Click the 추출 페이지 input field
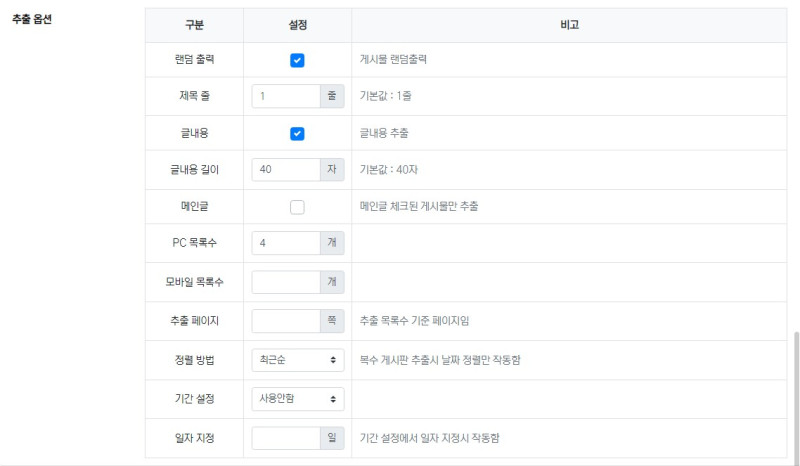The width and height of the screenshot is (800, 466). pyautogui.click(x=285, y=321)
